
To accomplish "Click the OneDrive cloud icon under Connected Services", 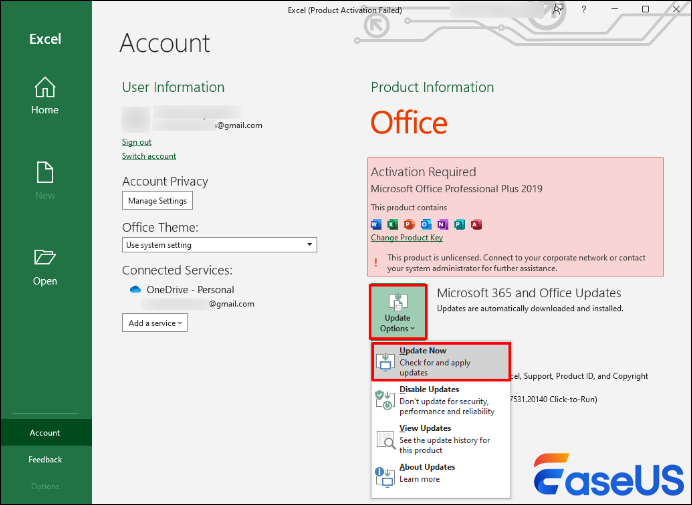I will (135, 290).
